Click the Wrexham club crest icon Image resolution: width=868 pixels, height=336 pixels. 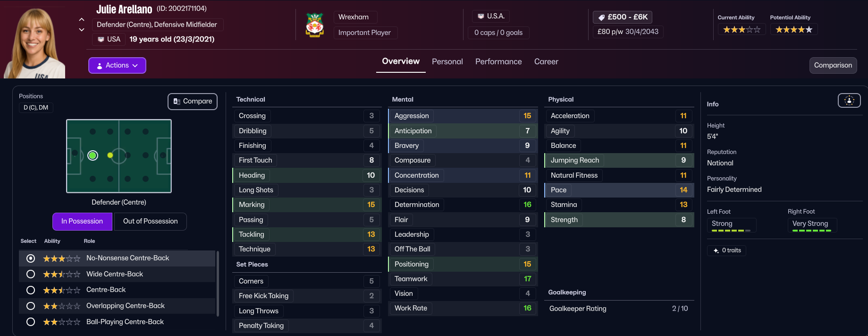[x=314, y=25]
